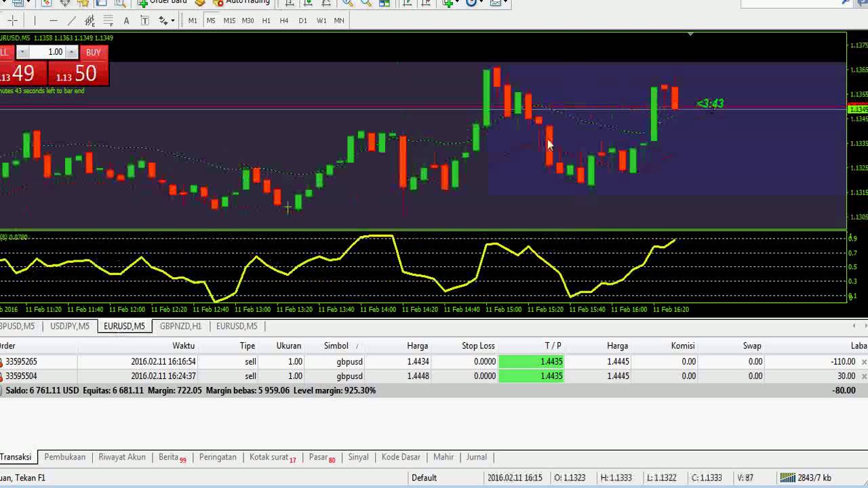Select order row 33595504
Viewport: 868px width, 488px height.
pos(434,376)
